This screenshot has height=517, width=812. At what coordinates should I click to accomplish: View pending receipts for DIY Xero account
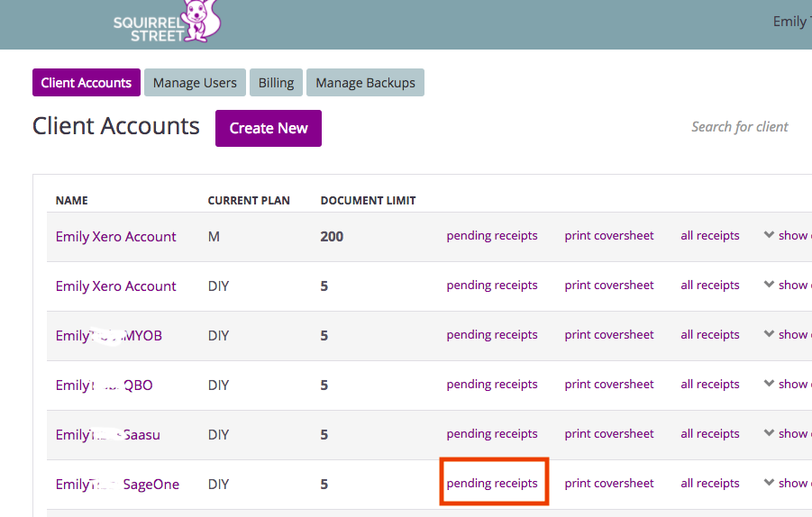coord(492,286)
